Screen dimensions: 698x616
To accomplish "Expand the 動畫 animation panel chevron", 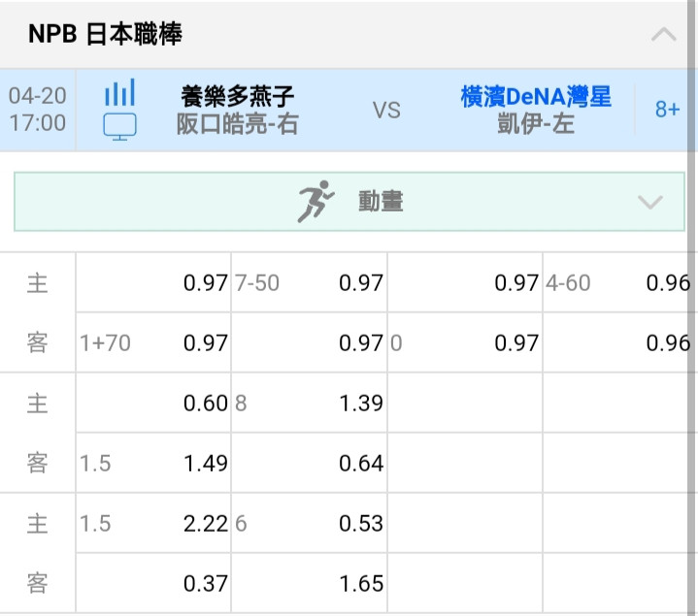I will [x=650, y=202].
